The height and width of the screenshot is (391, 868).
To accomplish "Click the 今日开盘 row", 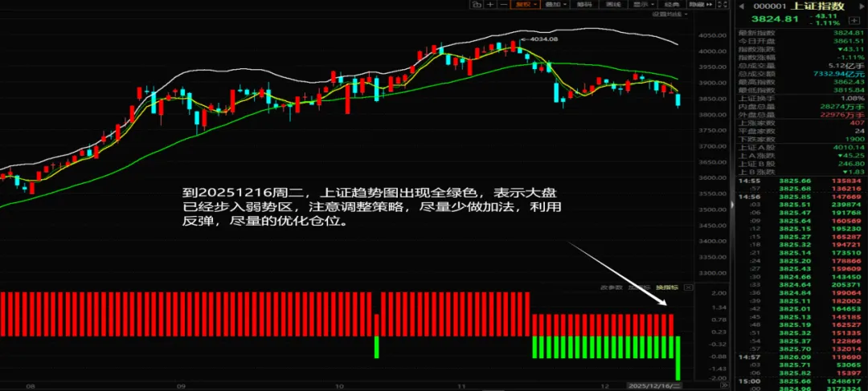I will (x=802, y=40).
